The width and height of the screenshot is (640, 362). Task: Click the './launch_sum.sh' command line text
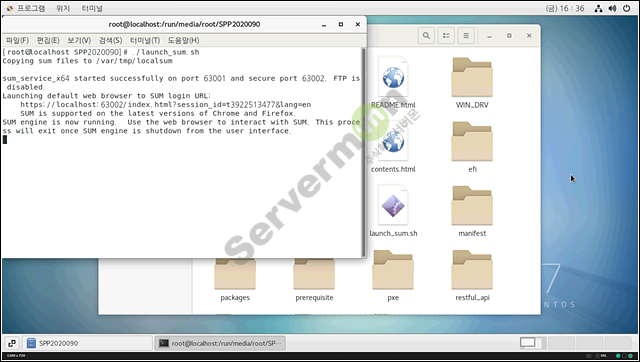(165, 52)
